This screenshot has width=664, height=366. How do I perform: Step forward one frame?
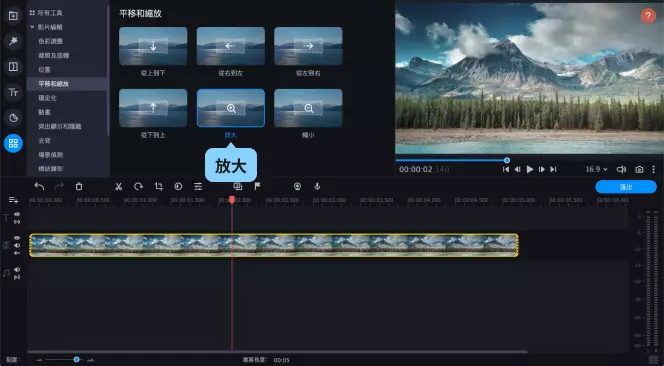pyautogui.click(x=541, y=169)
